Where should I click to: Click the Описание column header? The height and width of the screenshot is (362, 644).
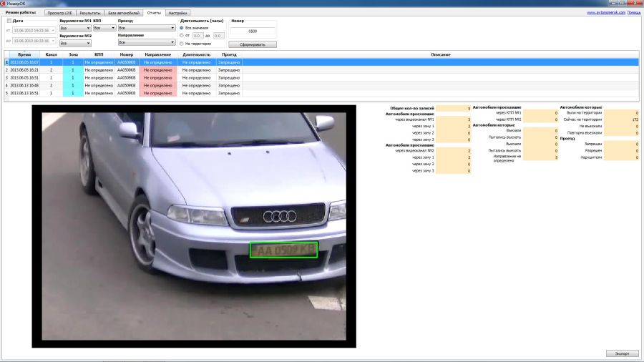(x=440, y=54)
